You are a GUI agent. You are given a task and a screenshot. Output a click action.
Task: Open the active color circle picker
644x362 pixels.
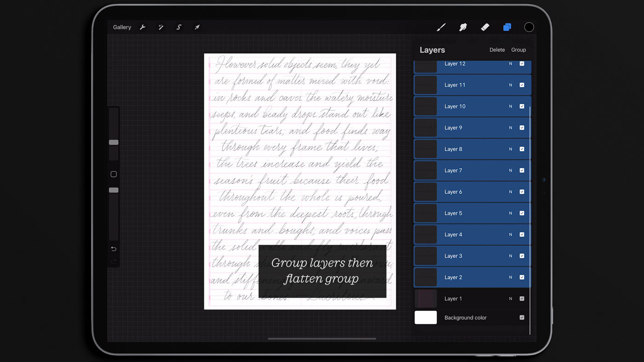tap(529, 27)
